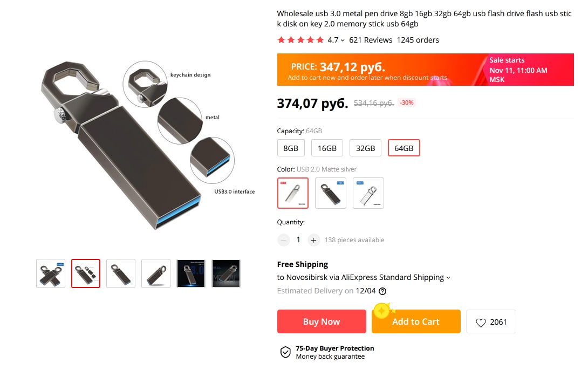This screenshot has width=588, height=370.
Task: Click the buyer protection shield icon
Action: pos(285,352)
